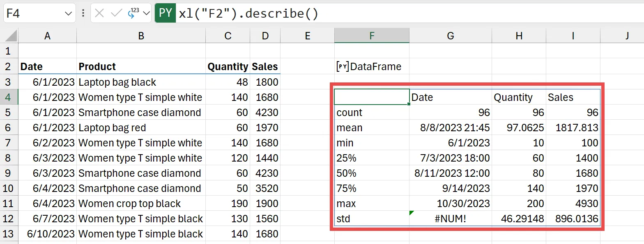
Task: Click the Select All corner triangle
Action: (x=11, y=36)
